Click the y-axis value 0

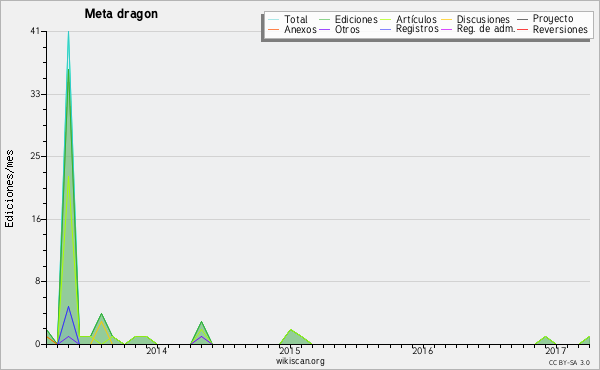(38, 344)
